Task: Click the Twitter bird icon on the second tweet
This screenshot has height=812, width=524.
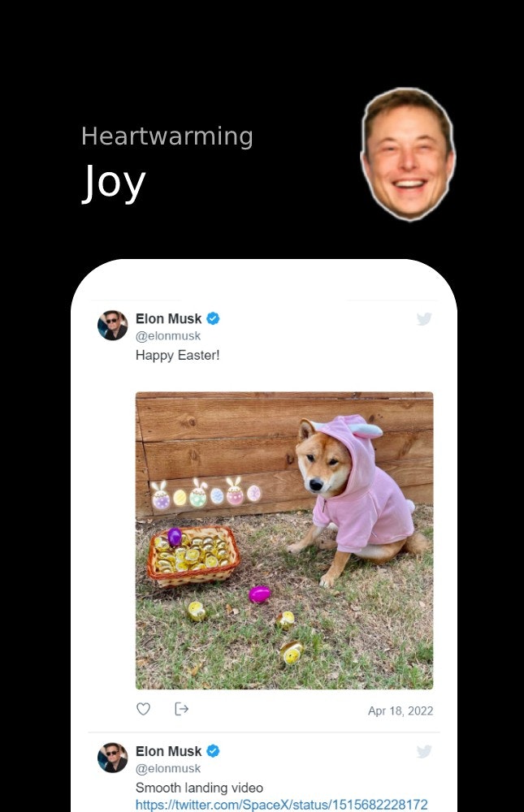Action: [x=424, y=752]
